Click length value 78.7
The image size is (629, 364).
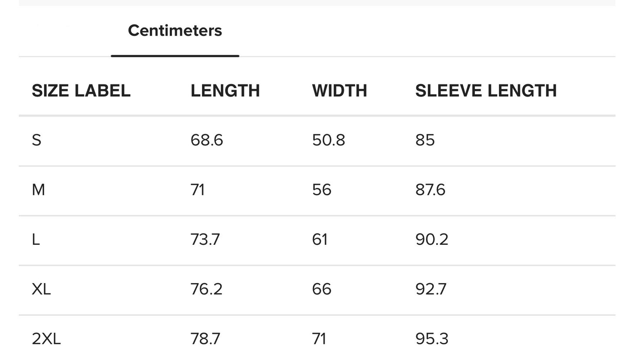(x=205, y=339)
